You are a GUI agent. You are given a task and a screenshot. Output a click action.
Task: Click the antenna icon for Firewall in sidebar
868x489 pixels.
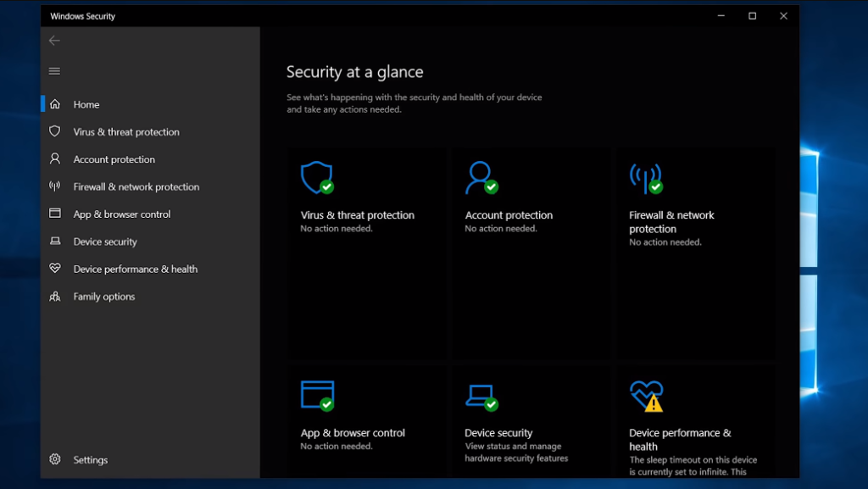click(55, 186)
